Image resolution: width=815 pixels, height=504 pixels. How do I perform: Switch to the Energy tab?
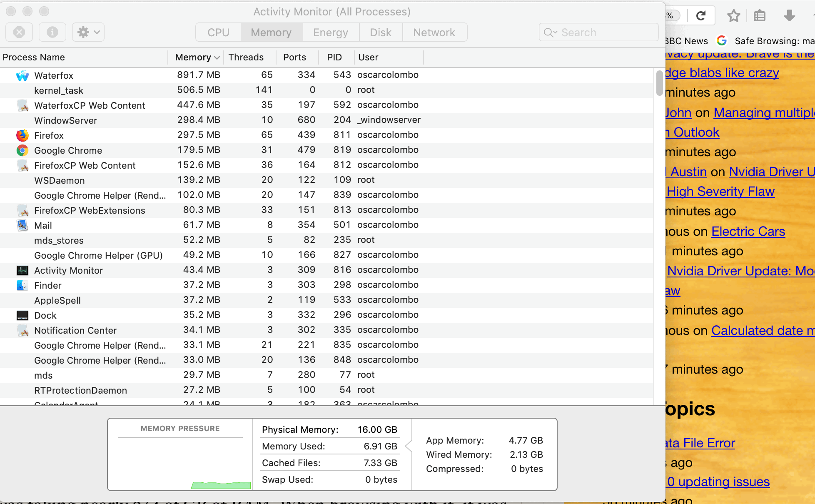[330, 32]
